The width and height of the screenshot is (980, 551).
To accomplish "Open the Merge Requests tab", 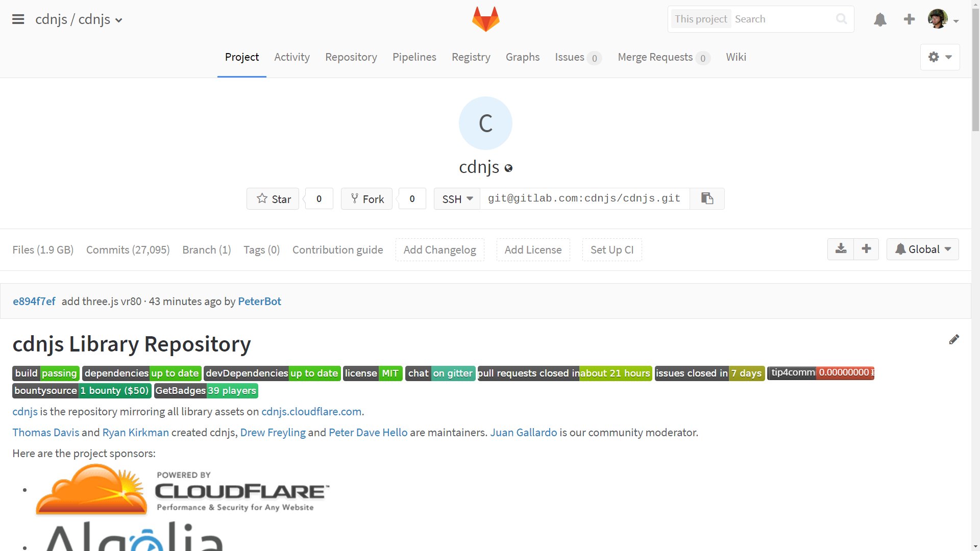I will 664,57.
